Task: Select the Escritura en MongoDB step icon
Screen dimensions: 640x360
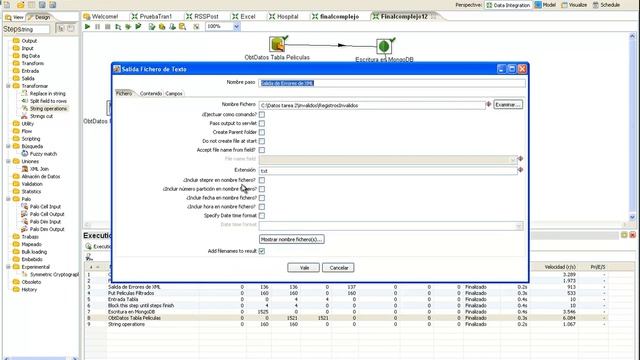Action: click(384, 46)
